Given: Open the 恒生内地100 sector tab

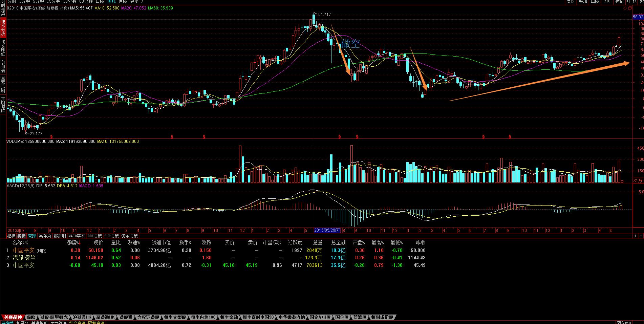Looking at the screenshot, I should coord(203,318).
